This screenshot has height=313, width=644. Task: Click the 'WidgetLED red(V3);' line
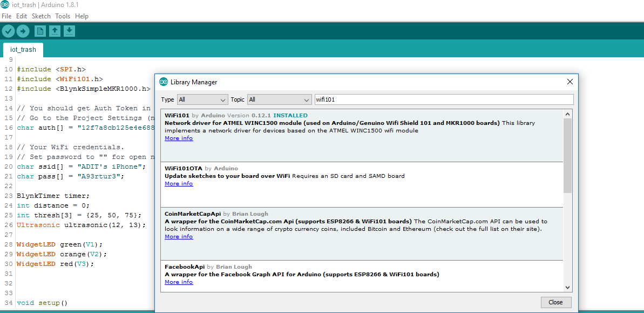(x=56, y=264)
